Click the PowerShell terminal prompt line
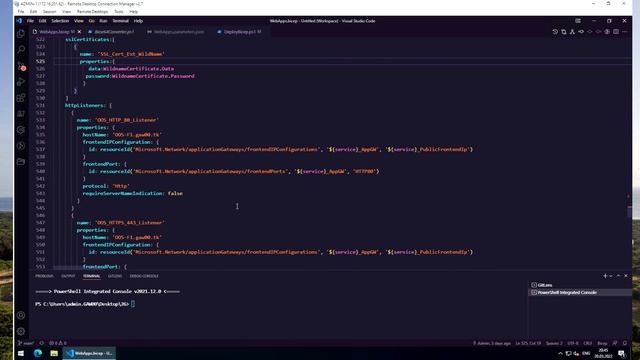Screen dimensions: 640x360 (85, 304)
